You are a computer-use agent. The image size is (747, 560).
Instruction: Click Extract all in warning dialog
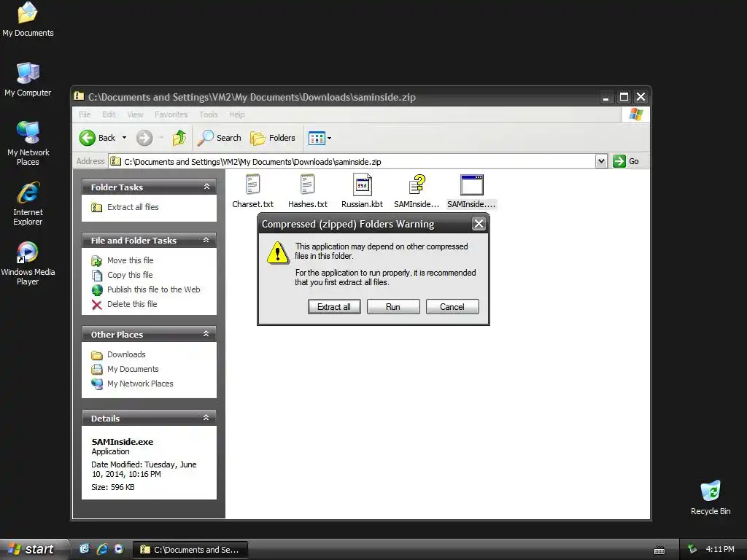[x=334, y=307]
